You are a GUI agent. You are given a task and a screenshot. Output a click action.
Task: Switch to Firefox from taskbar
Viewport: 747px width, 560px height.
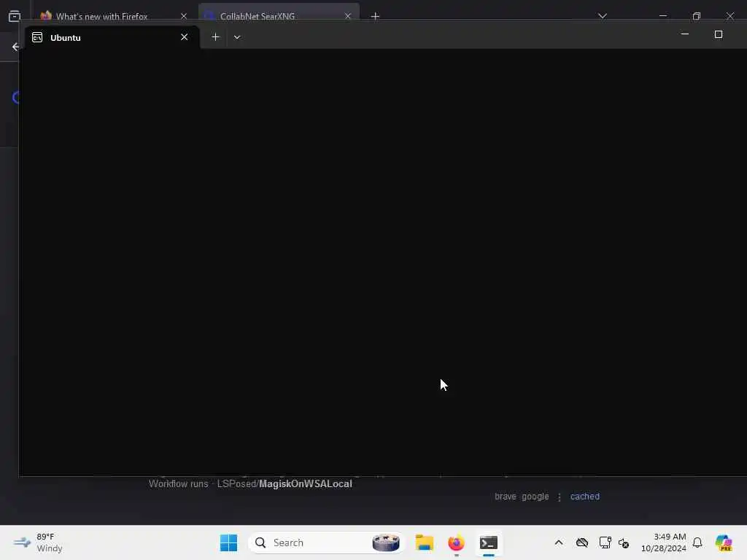pyautogui.click(x=456, y=542)
